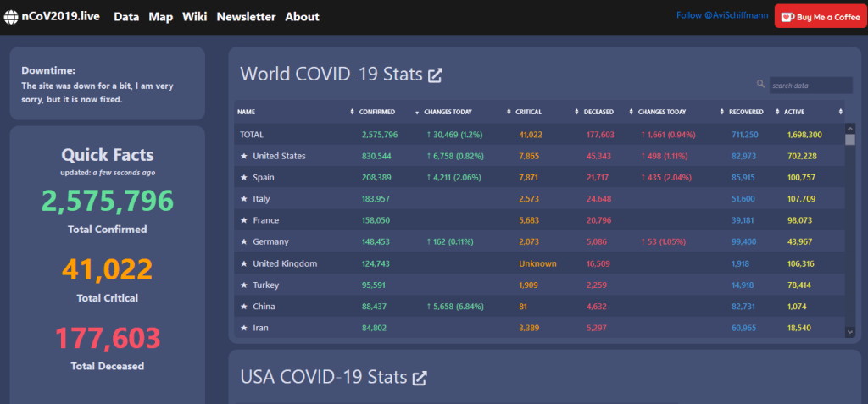Click the Buy Me a Coffee button
The width and height of the screenshot is (868, 404).
[820, 17]
